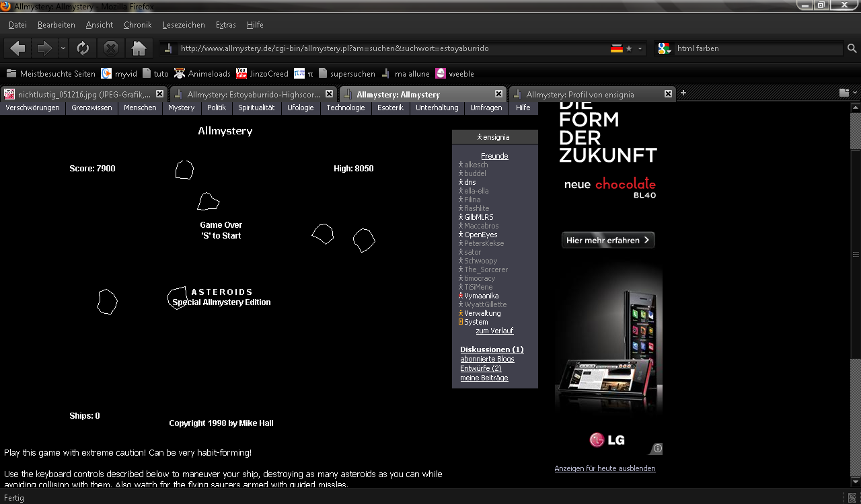Viewport: 861px width, 504px height.
Task: Open the Datei menu
Action: 17,25
